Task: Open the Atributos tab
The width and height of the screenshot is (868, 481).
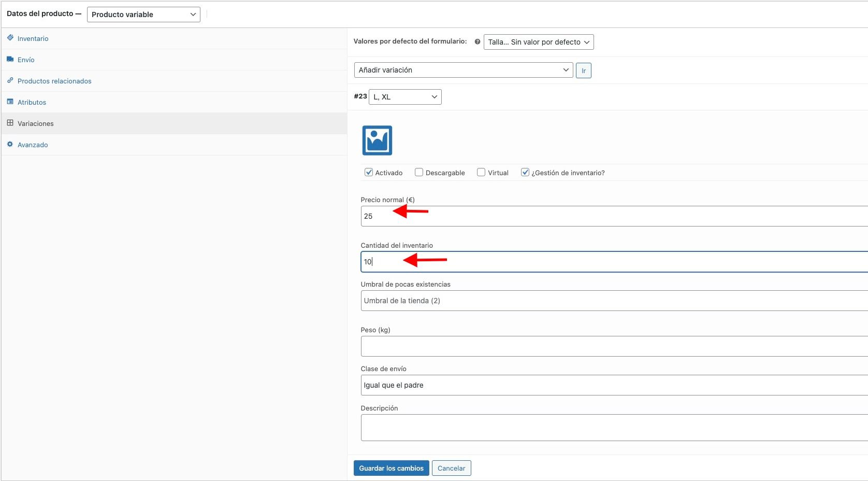Action: (174, 102)
